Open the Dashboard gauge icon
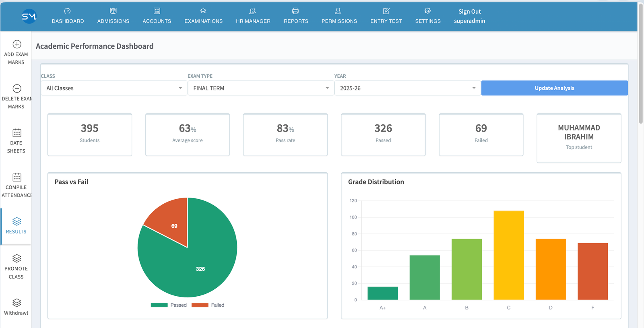The height and width of the screenshot is (328, 644). [x=68, y=11]
